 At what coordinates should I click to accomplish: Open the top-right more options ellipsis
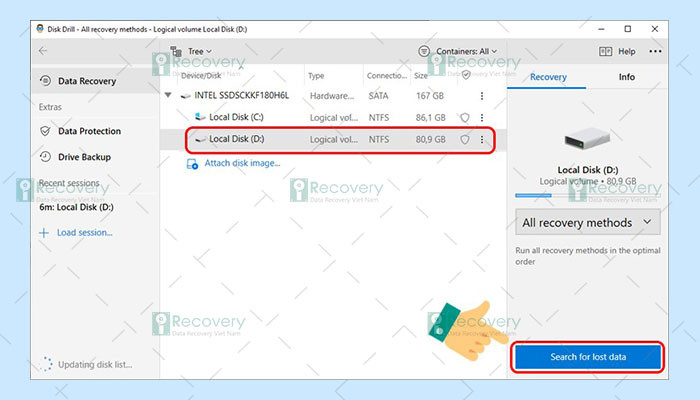click(x=655, y=51)
